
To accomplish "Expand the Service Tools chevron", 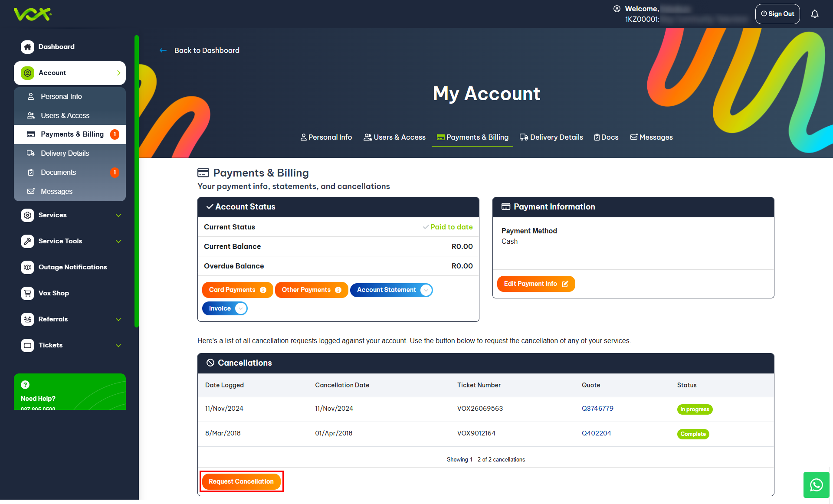I will [x=118, y=242].
